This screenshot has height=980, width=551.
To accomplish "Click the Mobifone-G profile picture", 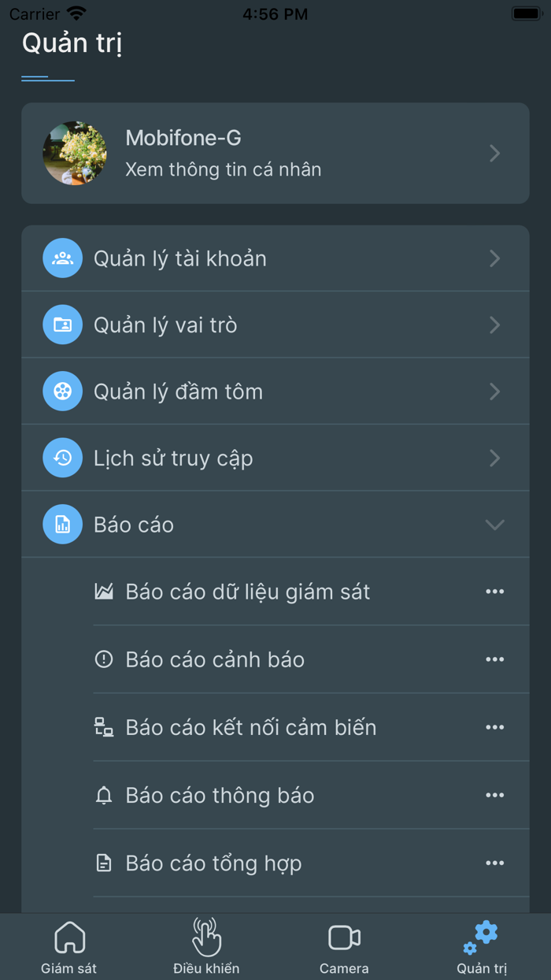I will (75, 154).
